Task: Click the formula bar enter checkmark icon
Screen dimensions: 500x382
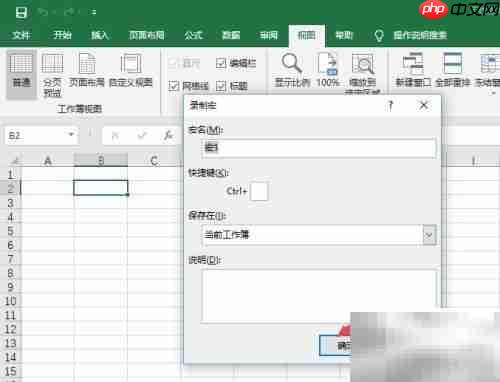Action: point(142,135)
